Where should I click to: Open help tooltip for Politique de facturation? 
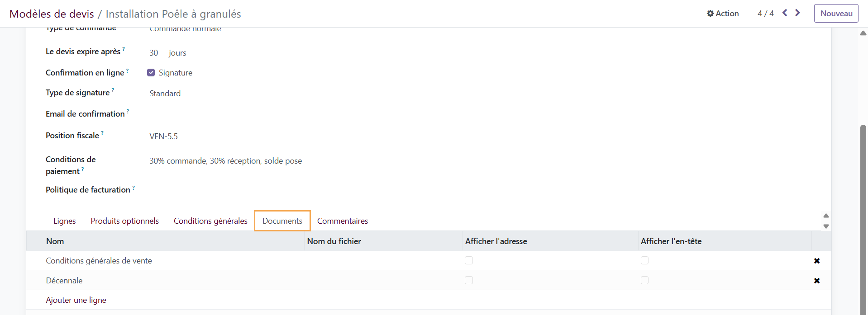coord(134,188)
